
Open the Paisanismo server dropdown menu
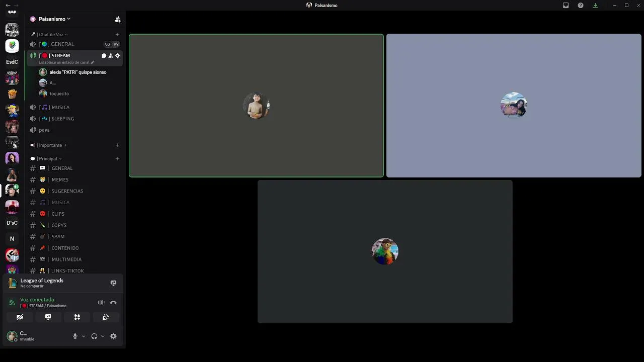pyautogui.click(x=54, y=19)
